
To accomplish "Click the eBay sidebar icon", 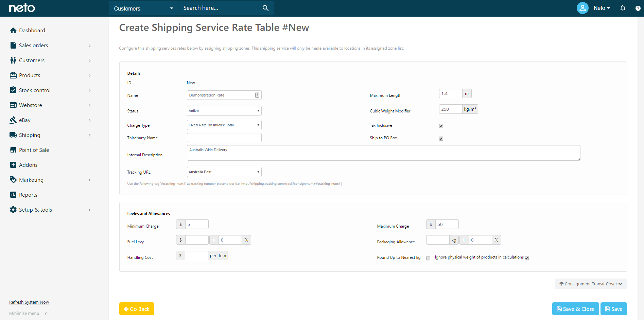I will pos(13,120).
